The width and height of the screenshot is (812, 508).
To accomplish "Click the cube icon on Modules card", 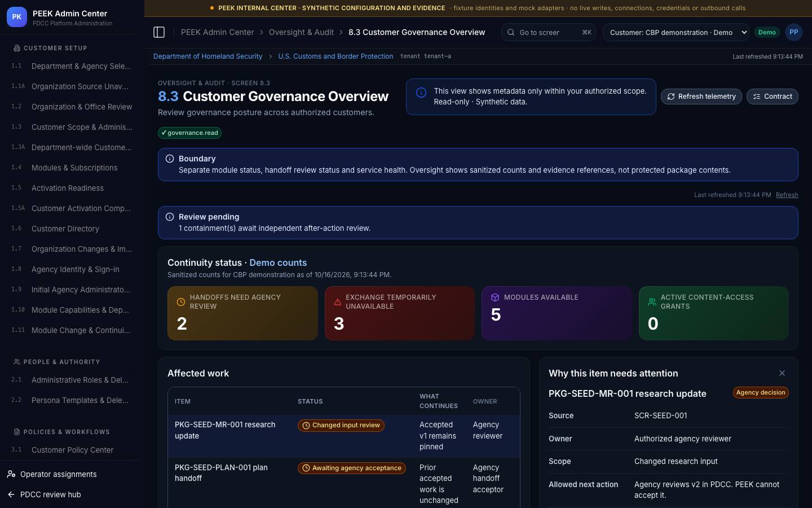I will coord(495,297).
